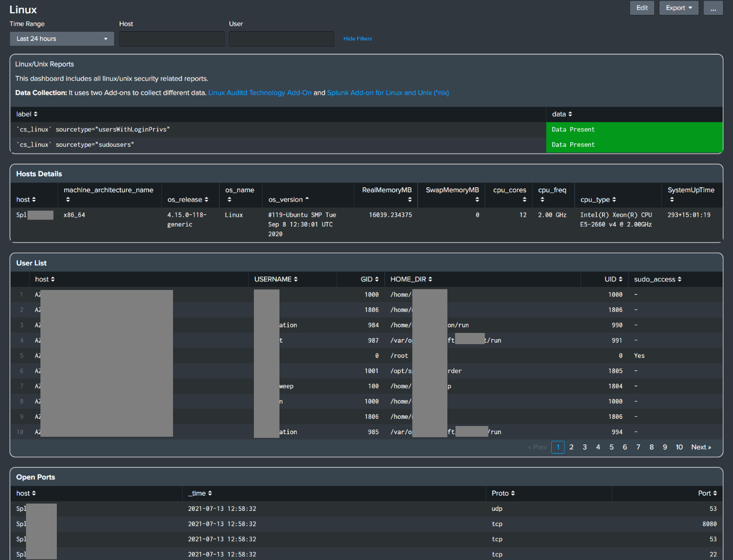Open the more options ellipsis button
Image resolution: width=733 pixels, height=560 pixels.
(713, 8)
